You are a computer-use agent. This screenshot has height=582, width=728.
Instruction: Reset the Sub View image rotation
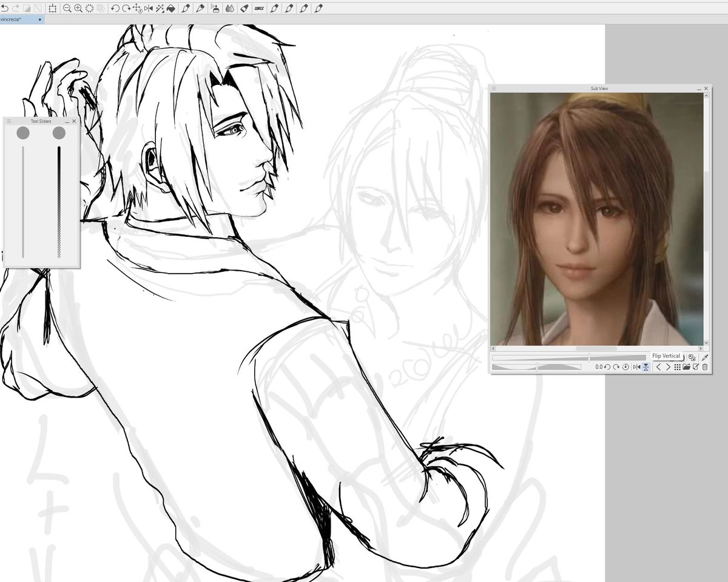click(625, 367)
